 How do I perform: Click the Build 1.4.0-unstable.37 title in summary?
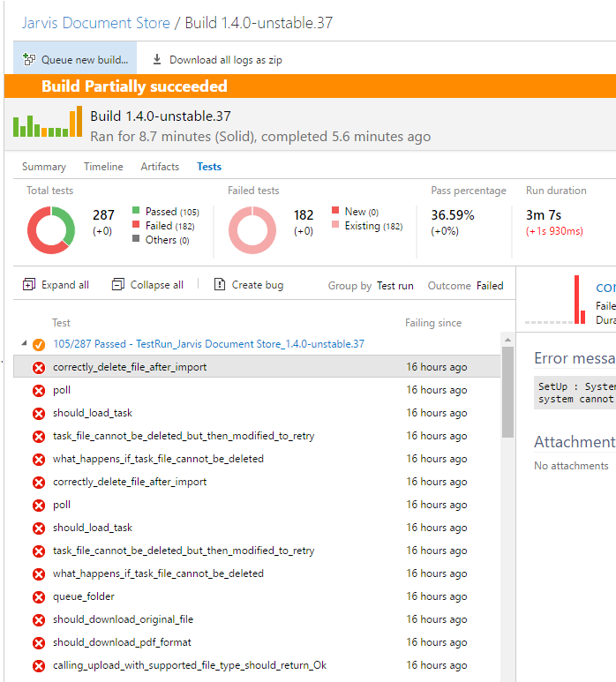161,116
